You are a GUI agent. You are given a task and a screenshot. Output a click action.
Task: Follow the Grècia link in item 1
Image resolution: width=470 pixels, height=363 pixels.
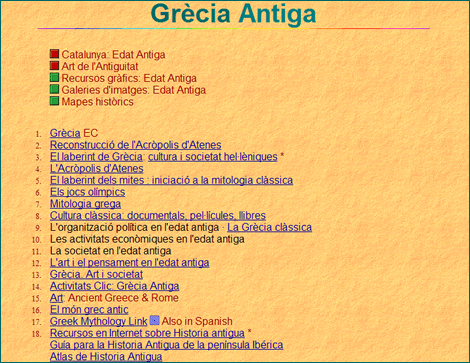65,133
